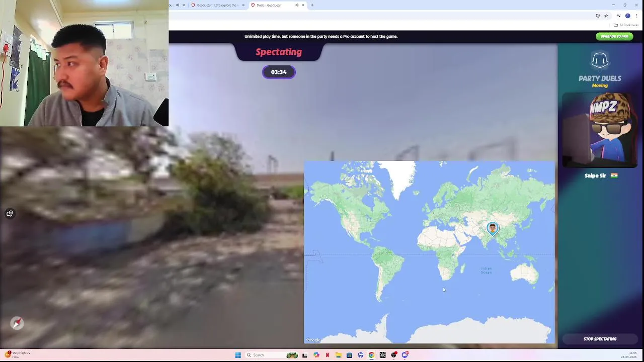
Task: Click the screen capture app icon in taskbar
Action: (x=383, y=355)
